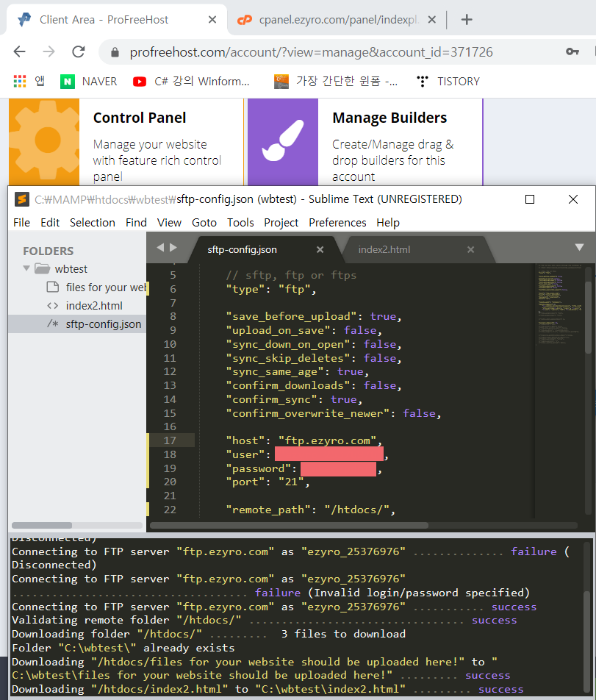
Task: Open the 가장 간단한 윈폼 bookmark
Action: coord(335,81)
